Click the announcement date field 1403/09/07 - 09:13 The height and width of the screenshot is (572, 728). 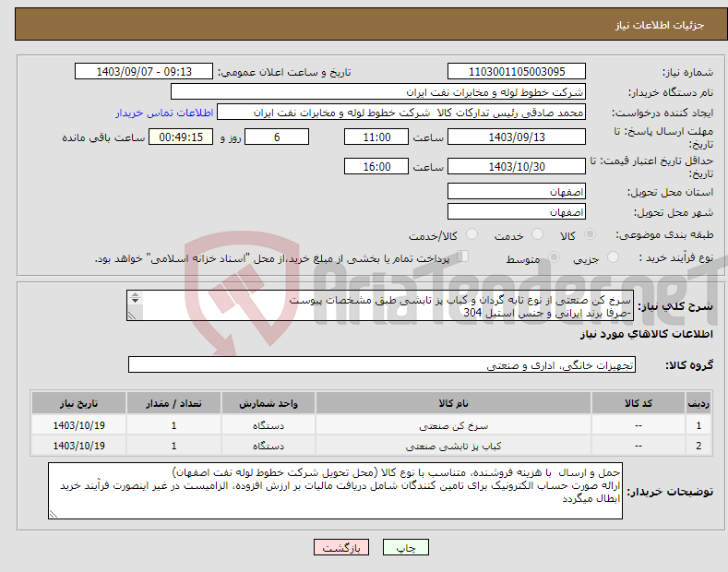click(143, 72)
